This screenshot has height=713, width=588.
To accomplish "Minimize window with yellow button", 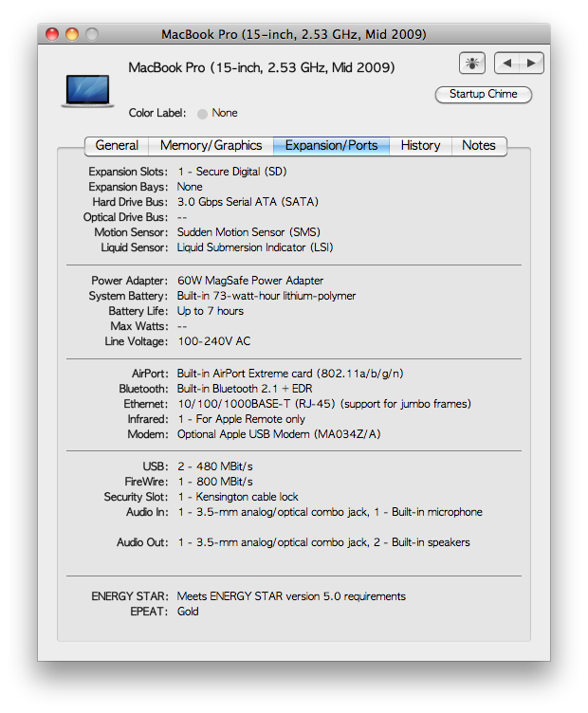I will click(x=72, y=34).
